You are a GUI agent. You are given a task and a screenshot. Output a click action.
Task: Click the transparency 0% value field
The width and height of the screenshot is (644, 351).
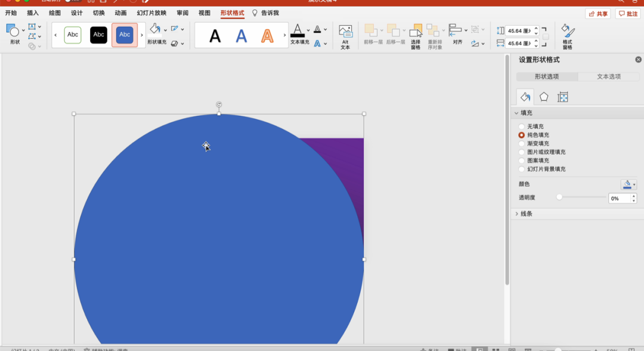(620, 199)
